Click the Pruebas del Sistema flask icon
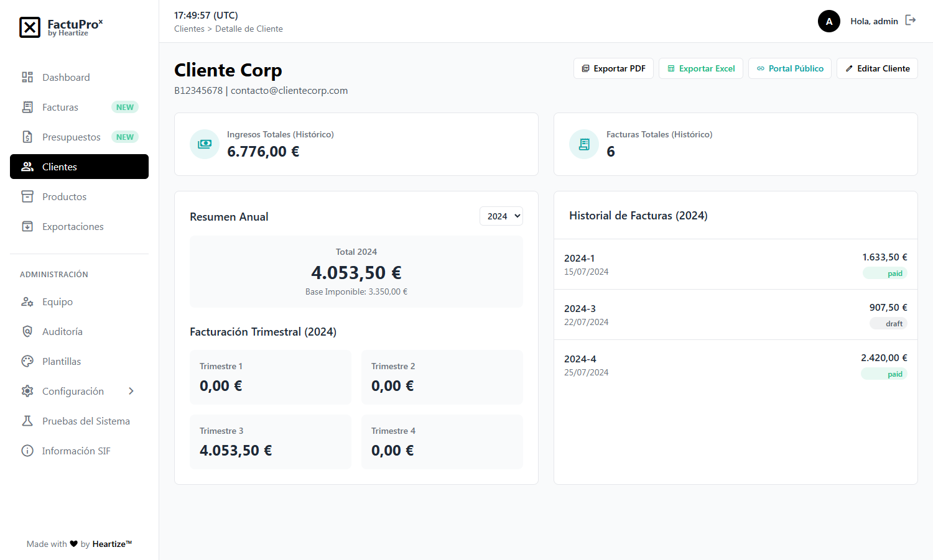The height and width of the screenshot is (560, 933). 27,421
